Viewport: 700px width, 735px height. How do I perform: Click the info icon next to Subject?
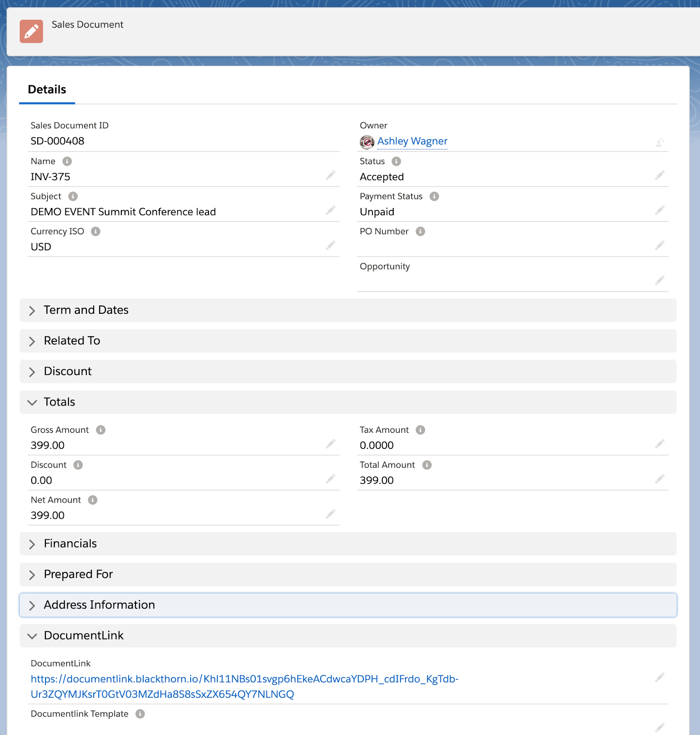(73, 196)
